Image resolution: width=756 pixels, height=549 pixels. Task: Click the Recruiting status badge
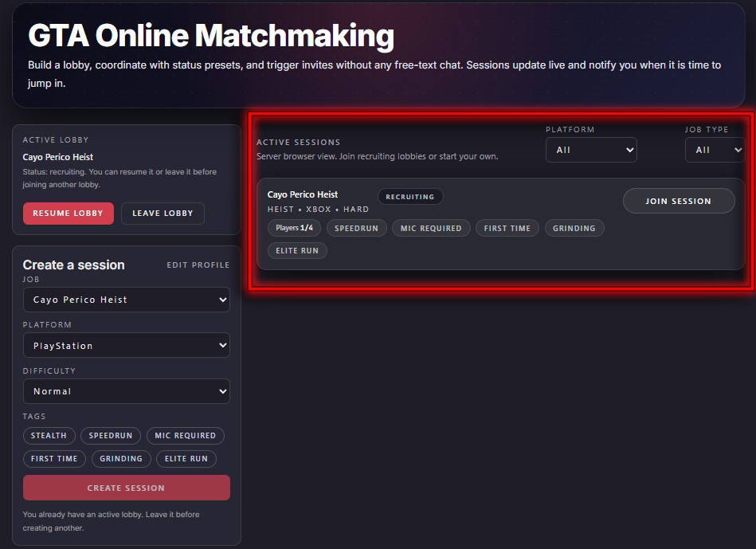(x=410, y=197)
